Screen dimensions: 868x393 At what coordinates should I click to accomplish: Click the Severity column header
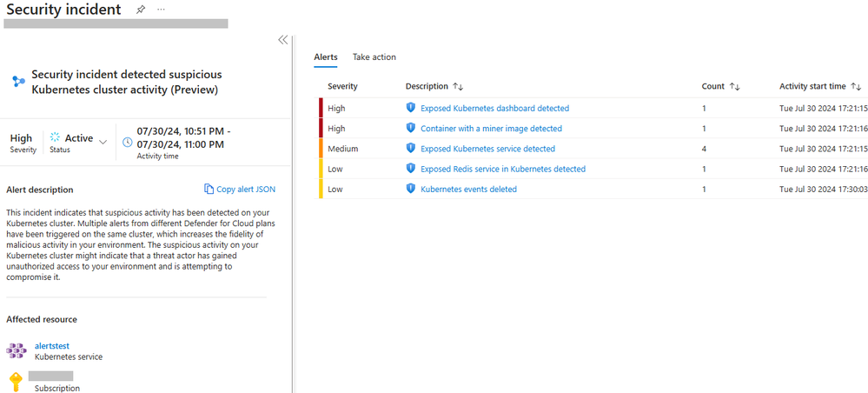pos(342,86)
